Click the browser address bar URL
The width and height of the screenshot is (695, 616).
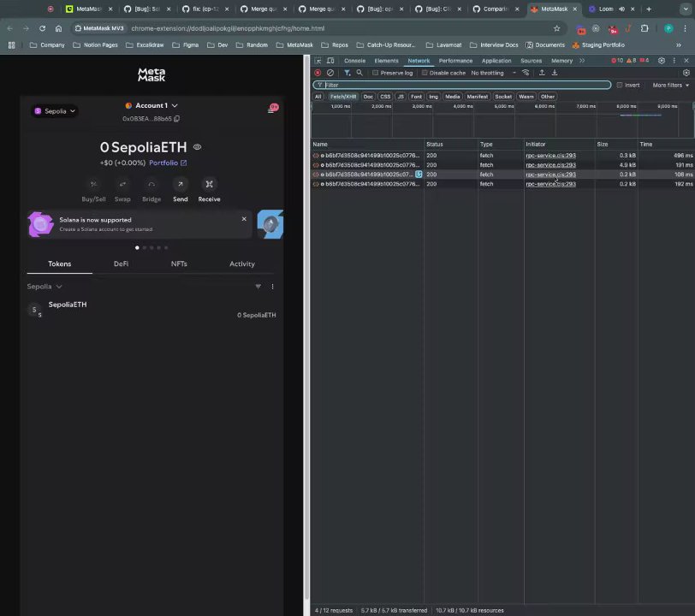tap(228, 28)
